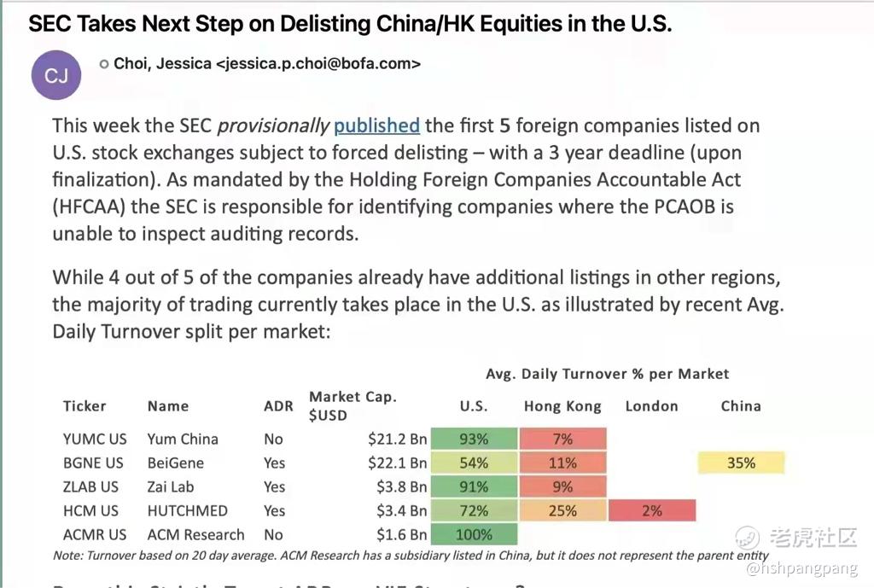This screenshot has height=588, width=874.
Task: Click the YUMC US 93% green cell
Action: pyautogui.click(x=474, y=439)
